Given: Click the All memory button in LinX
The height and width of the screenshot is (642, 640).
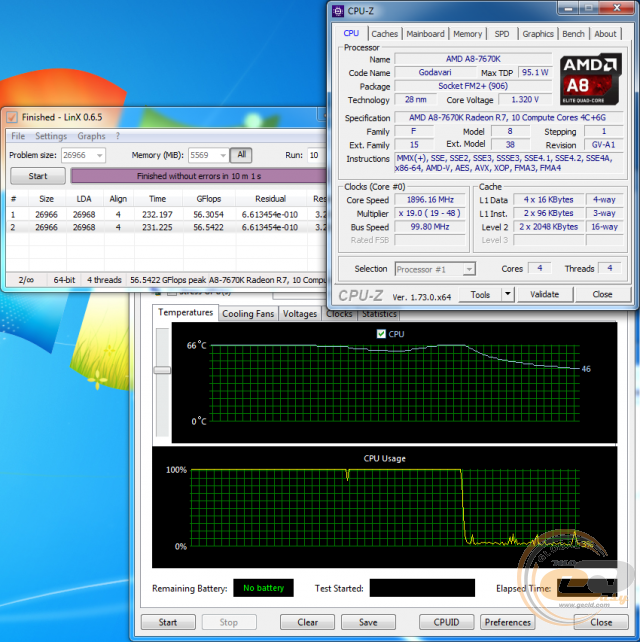Looking at the screenshot, I should coord(241,155).
